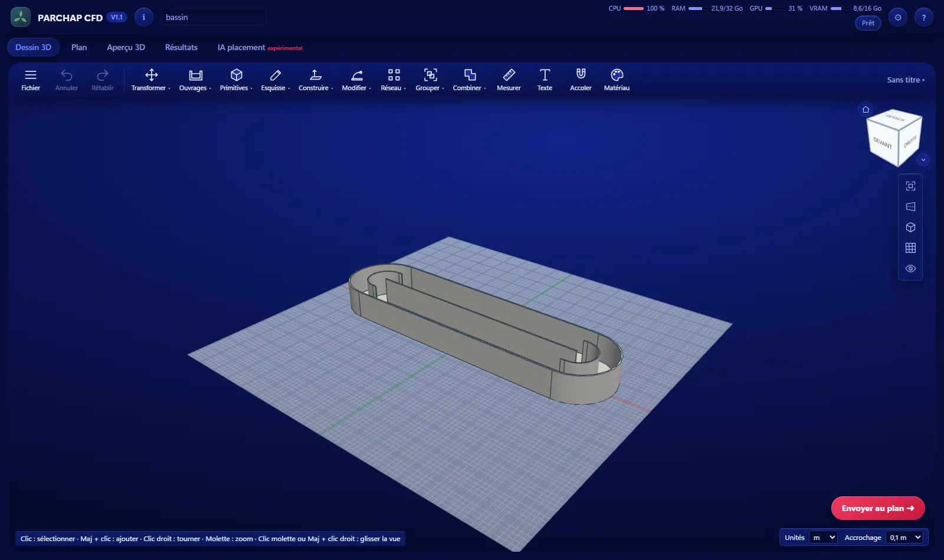
Task: Click the DESSUS face of view cube
Action: tap(894, 118)
